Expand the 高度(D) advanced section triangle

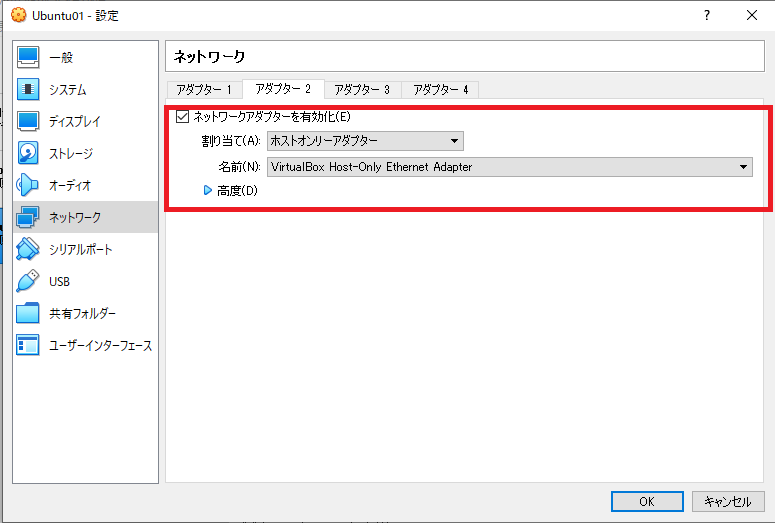[208, 190]
